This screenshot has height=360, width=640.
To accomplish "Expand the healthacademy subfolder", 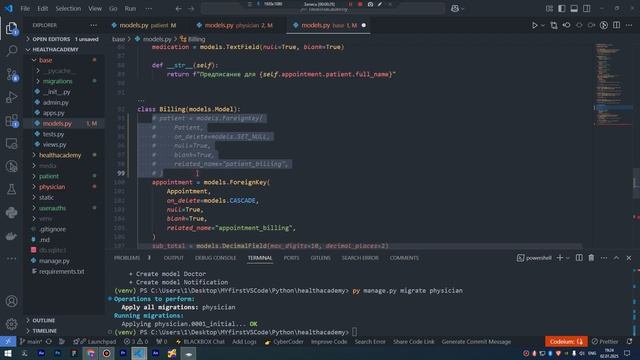I will click(x=60, y=155).
